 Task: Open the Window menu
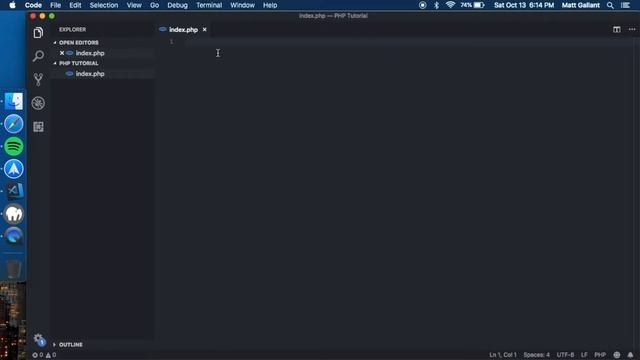pyautogui.click(x=242, y=5)
